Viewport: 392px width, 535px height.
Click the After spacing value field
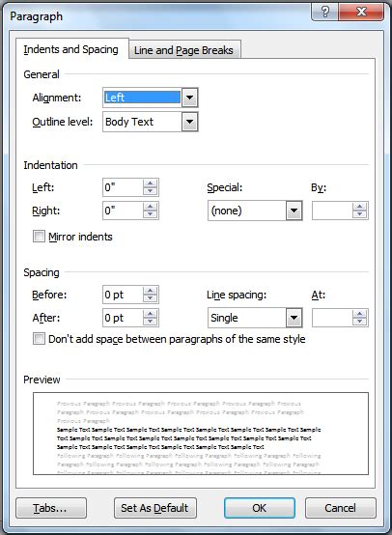tap(123, 318)
